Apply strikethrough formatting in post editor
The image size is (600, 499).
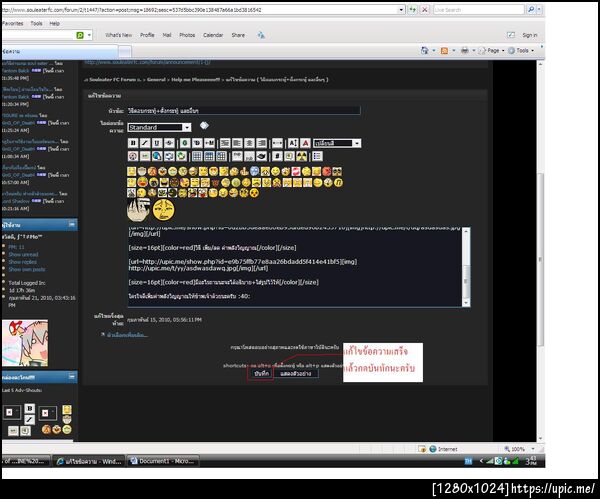169,143
